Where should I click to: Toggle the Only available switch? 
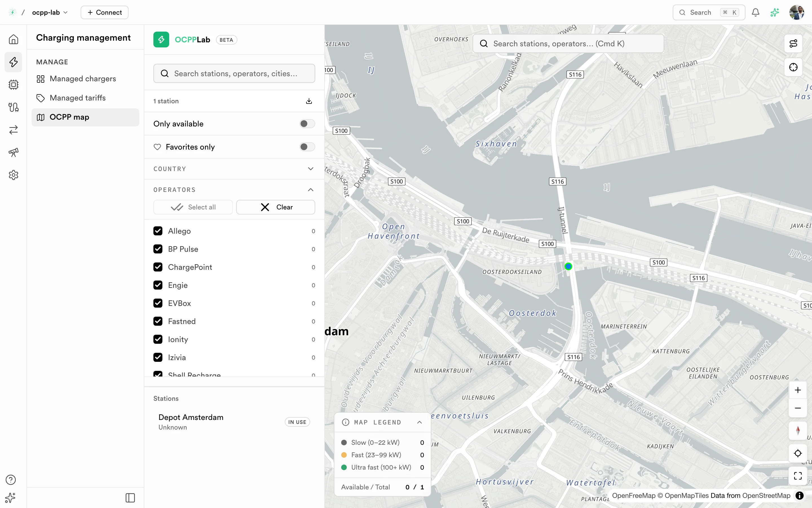[307, 124]
